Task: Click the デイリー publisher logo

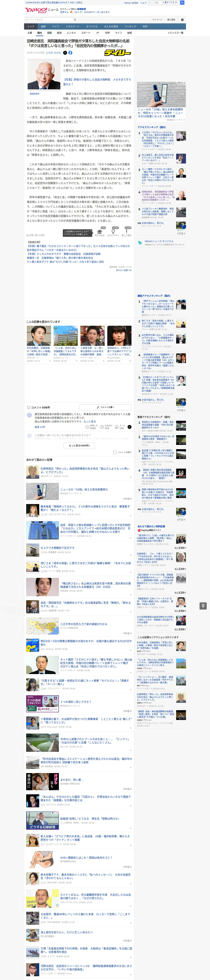Action: tap(118, 53)
